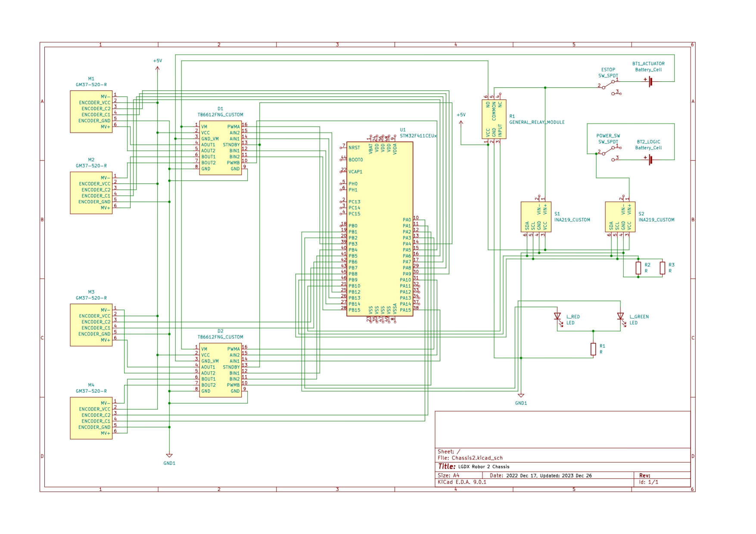Select the U1 STM32F411CEUx microcontroller body
The width and height of the screenshot is (756, 534).
tap(380, 229)
